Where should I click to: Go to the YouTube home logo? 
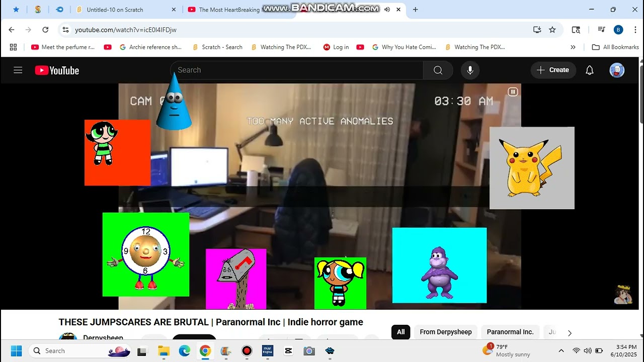(57, 70)
